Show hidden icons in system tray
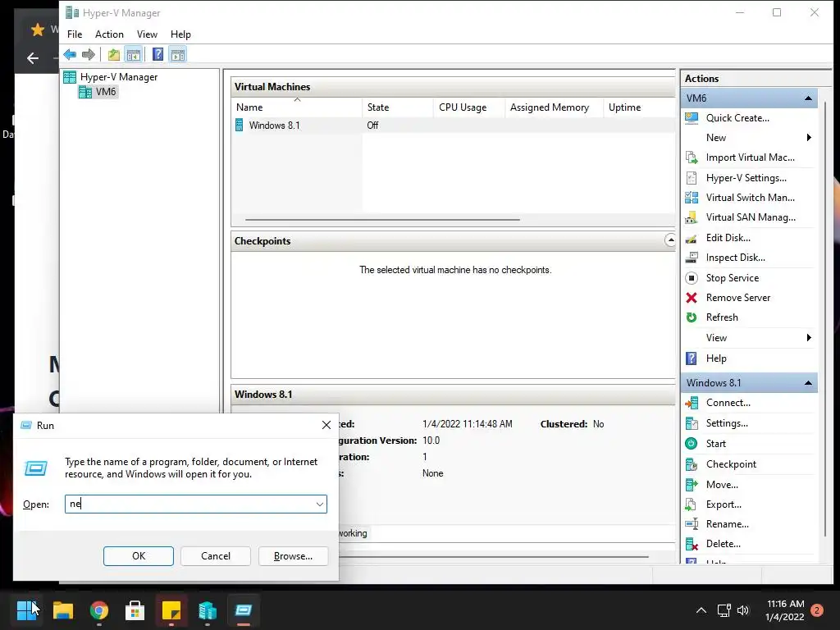This screenshot has height=630, width=840. pyautogui.click(x=701, y=610)
